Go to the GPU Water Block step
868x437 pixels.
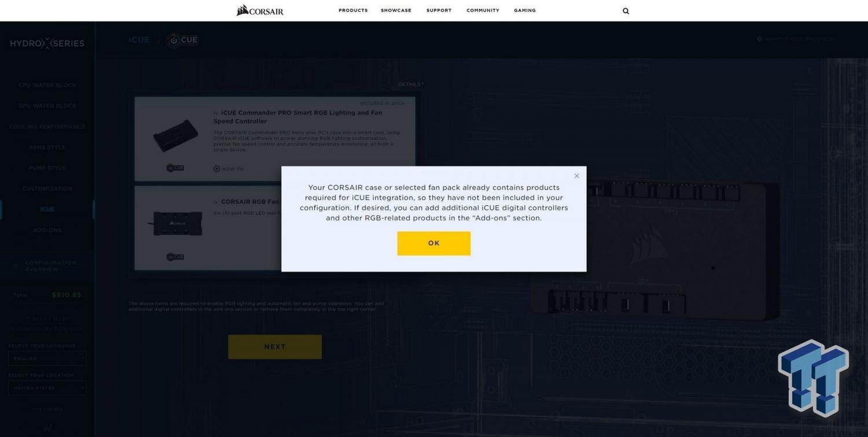pyautogui.click(x=47, y=106)
